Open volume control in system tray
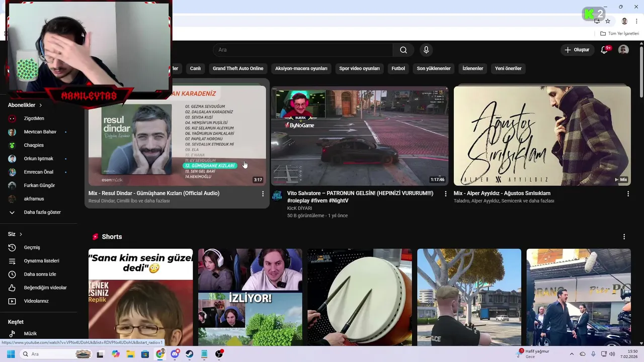 pos(612,354)
